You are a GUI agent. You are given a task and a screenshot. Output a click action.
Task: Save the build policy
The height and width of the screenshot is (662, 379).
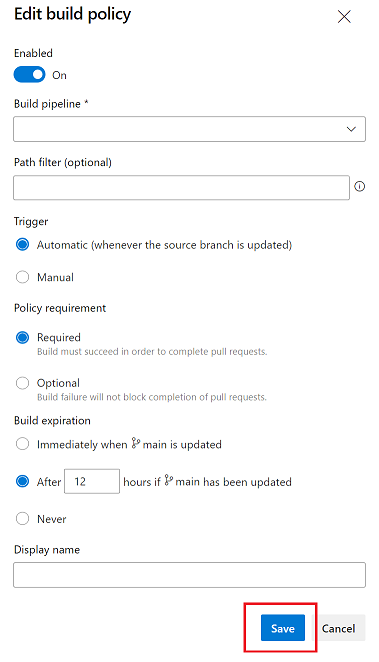point(283,628)
